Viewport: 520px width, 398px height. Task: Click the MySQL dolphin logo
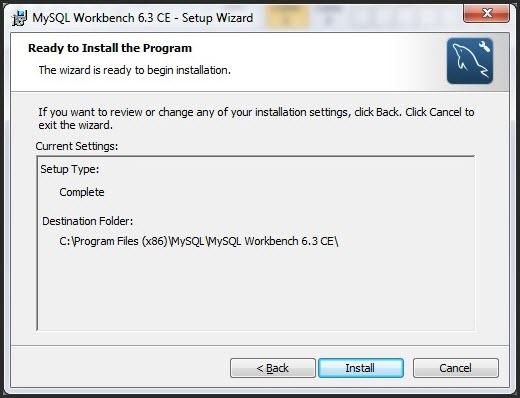(470, 61)
